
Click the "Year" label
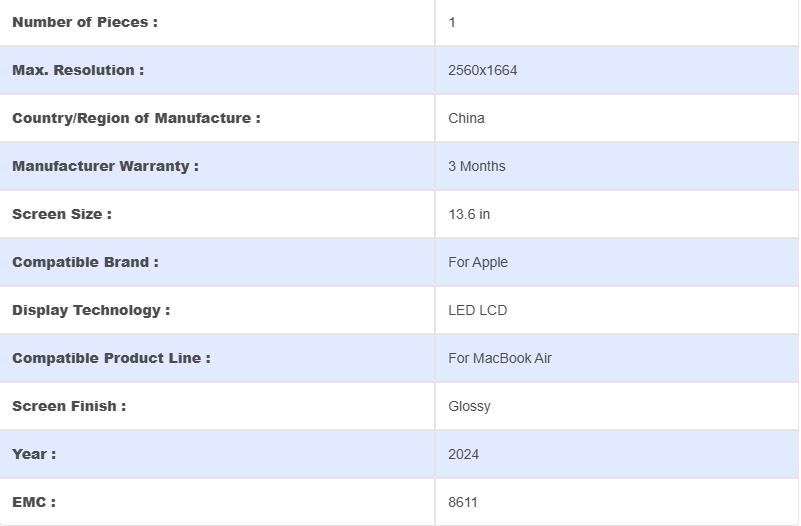pos(34,454)
